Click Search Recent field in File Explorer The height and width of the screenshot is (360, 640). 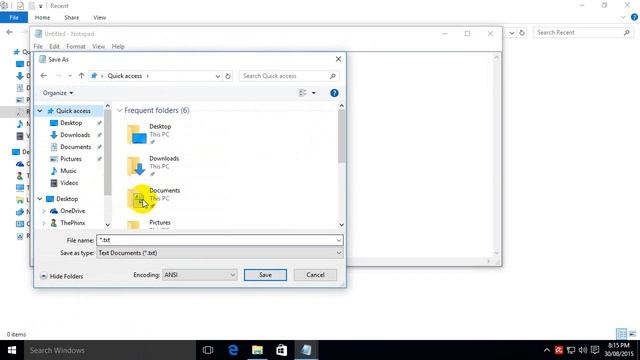pos(583,32)
